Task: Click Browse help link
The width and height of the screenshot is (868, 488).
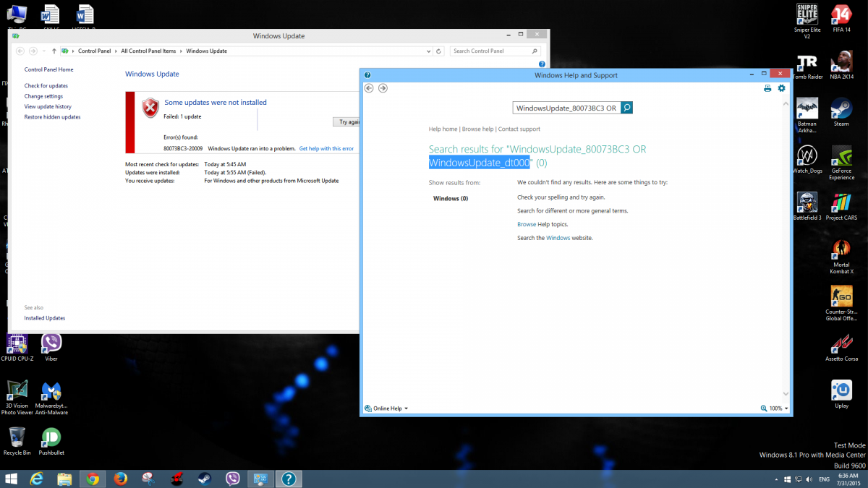Action: coord(478,129)
